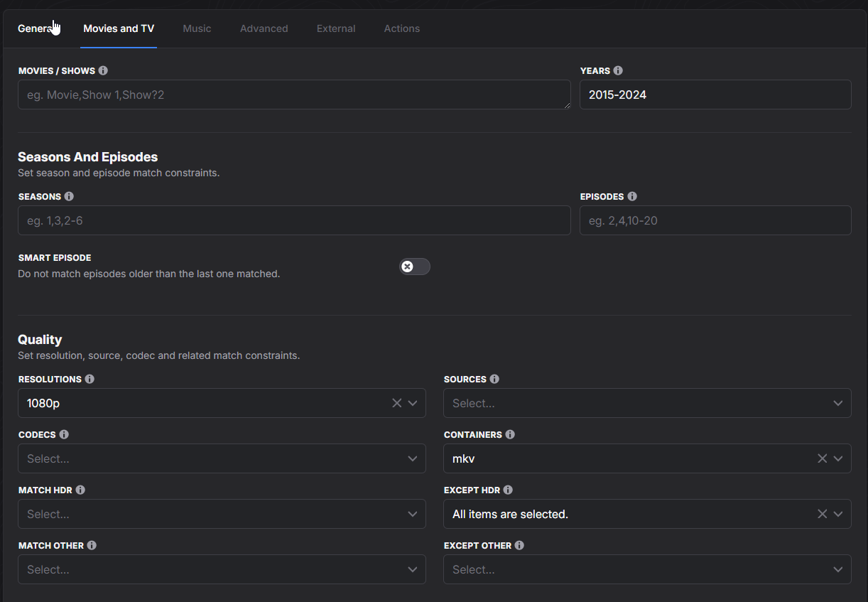The image size is (868, 602).
Task: Click the info icon beside Containers
Action: click(510, 434)
